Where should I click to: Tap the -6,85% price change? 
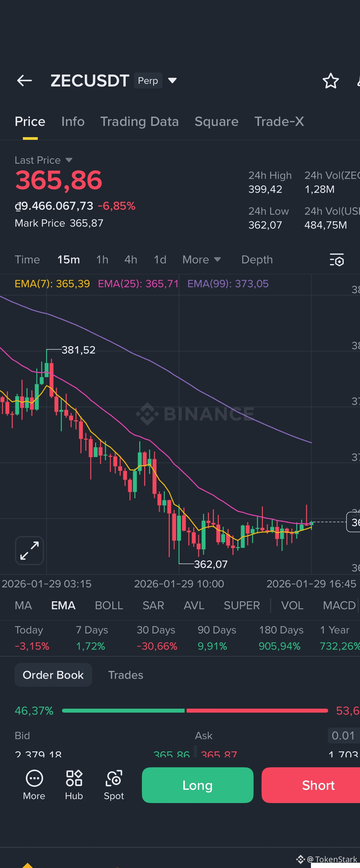click(x=117, y=205)
